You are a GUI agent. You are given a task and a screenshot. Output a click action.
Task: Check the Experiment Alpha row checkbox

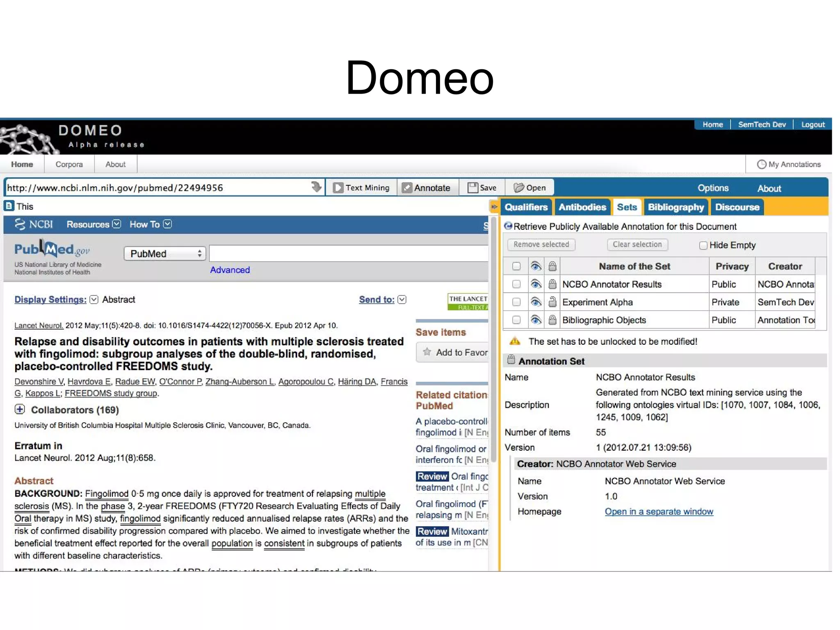[x=516, y=302]
